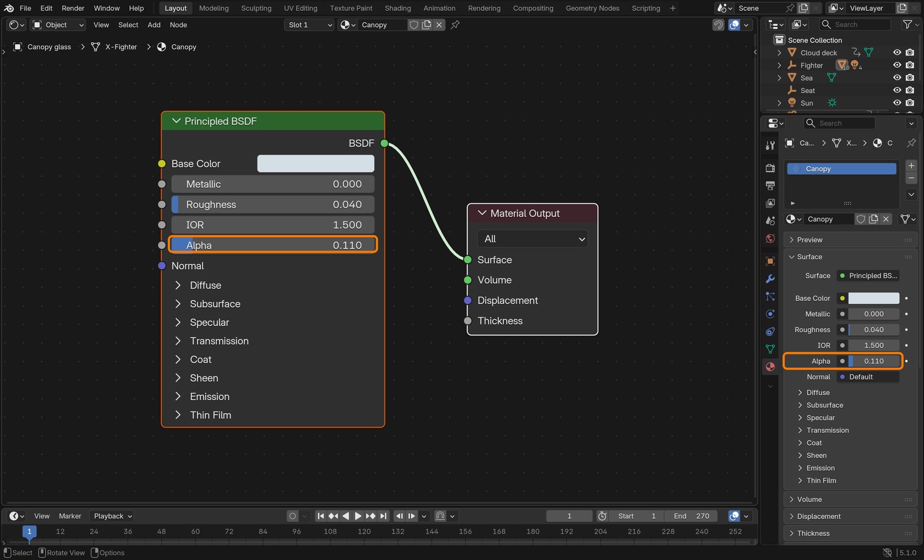Image resolution: width=924 pixels, height=560 pixels.
Task: Switch to the Geometry Nodes workspace tab
Action: pyautogui.click(x=593, y=8)
